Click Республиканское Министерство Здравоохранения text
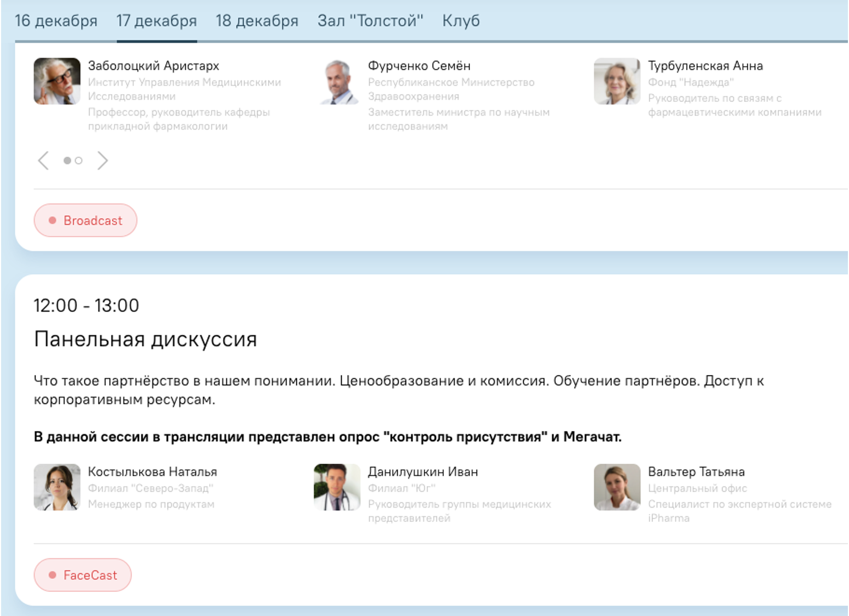849x616 pixels. (x=451, y=89)
